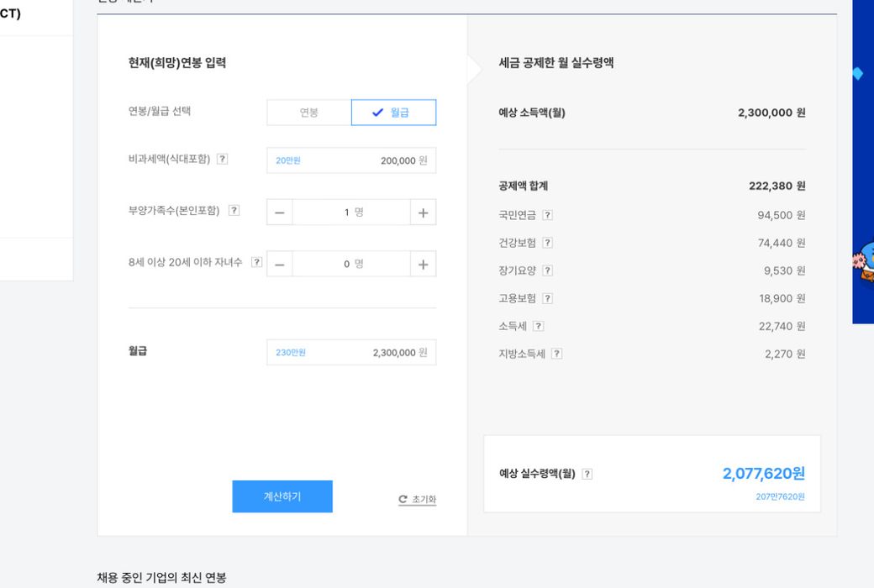This screenshot has width=874, height=588.
Task: Click the 초기화 reset link
Action: coord(418,499)
